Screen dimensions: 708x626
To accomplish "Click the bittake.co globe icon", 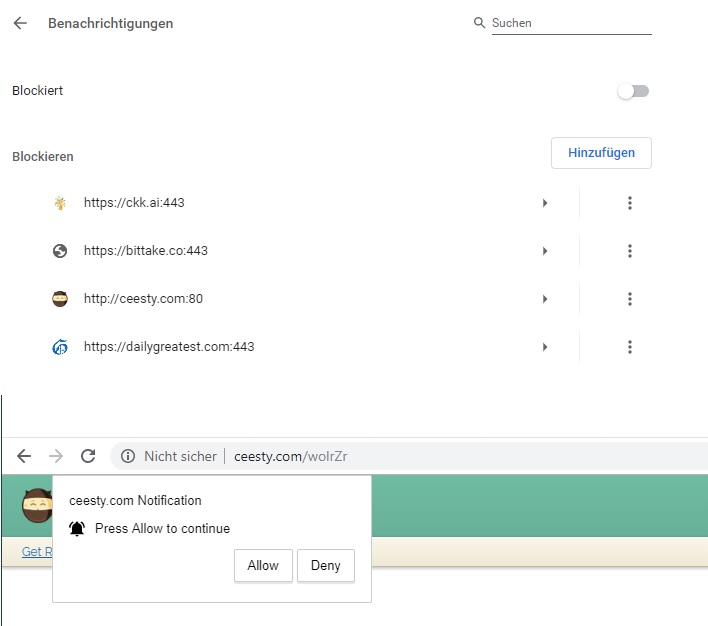I will pos(60,251).
